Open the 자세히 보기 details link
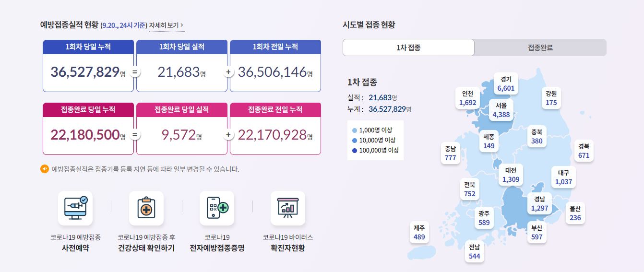Screen dimensions: 644x272 tap(164, 25)
